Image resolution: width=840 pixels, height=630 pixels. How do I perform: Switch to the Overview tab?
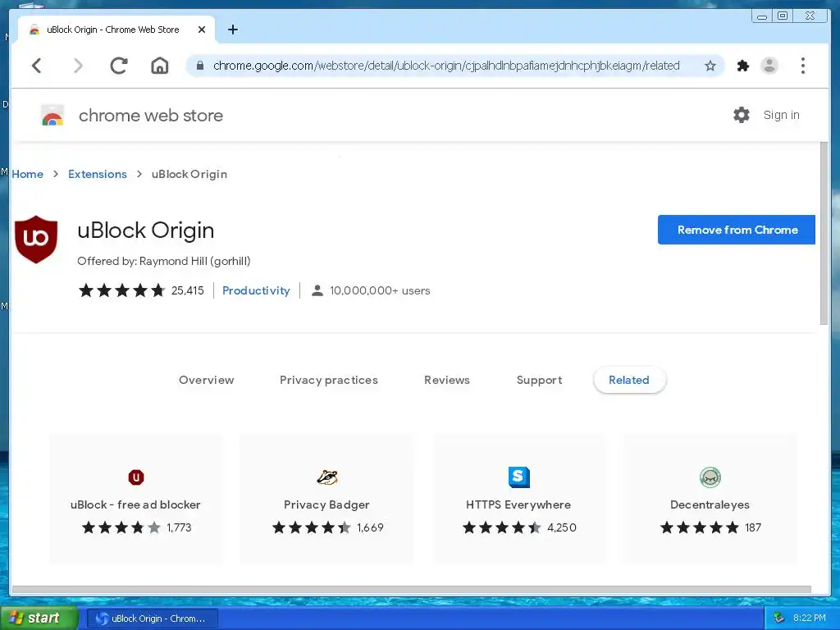tap(206, 380)
